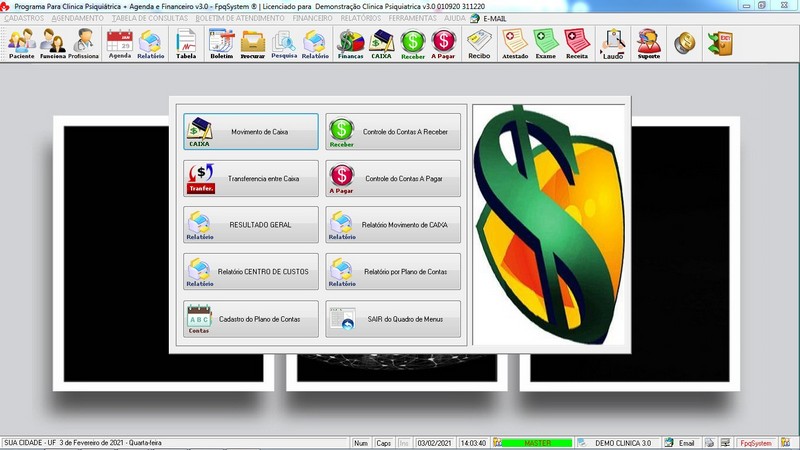Open the Paciente toolbar icon

pyautogui.click(x=21, y=44)
